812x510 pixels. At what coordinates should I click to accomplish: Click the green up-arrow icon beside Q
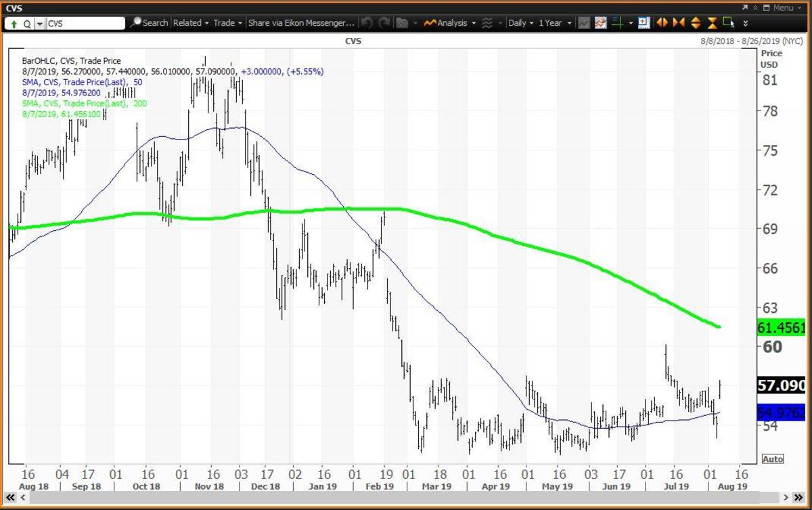[14, 23]
